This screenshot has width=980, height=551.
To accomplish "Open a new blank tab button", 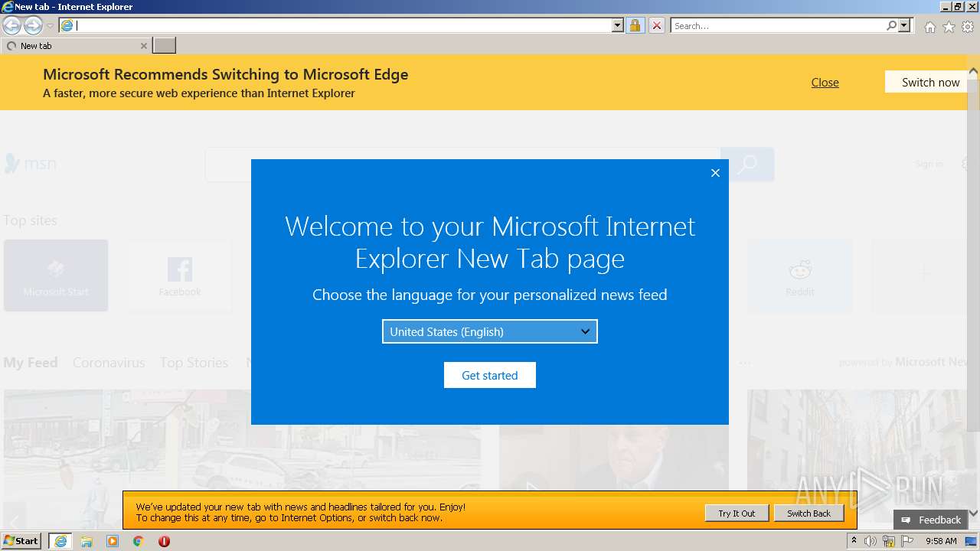I will [x=164, y=46].
